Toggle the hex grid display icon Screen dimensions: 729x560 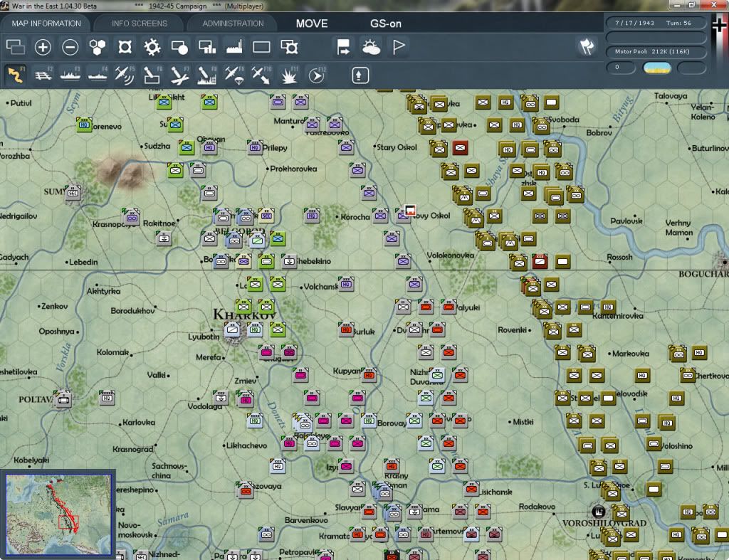coord(97,47)
